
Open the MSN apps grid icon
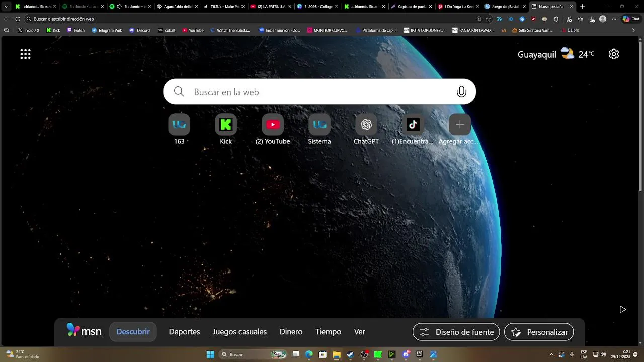(x=25, y=54)
